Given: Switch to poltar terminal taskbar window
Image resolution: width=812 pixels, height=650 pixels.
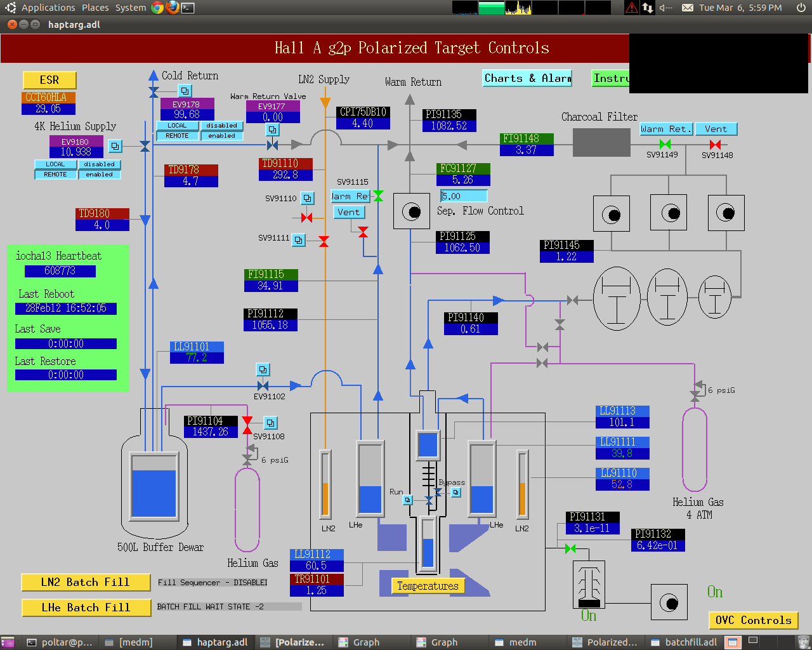Looking at the screenshot, I should [x=59, y=642].
